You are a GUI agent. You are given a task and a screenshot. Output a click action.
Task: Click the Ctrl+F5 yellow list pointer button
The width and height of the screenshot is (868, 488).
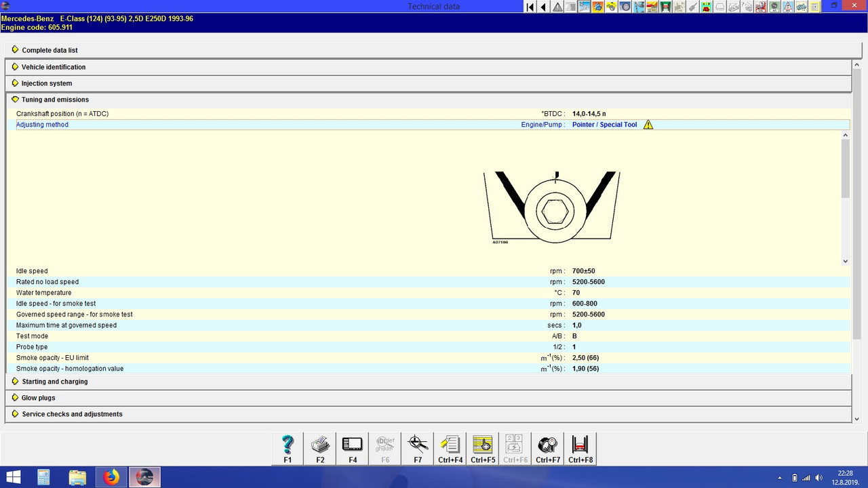coord(483,449)
